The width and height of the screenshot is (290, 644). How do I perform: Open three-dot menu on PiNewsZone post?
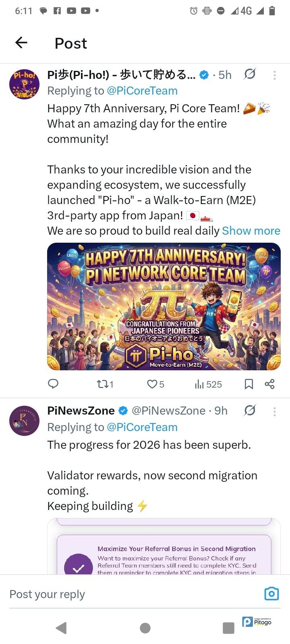[274, 411]
